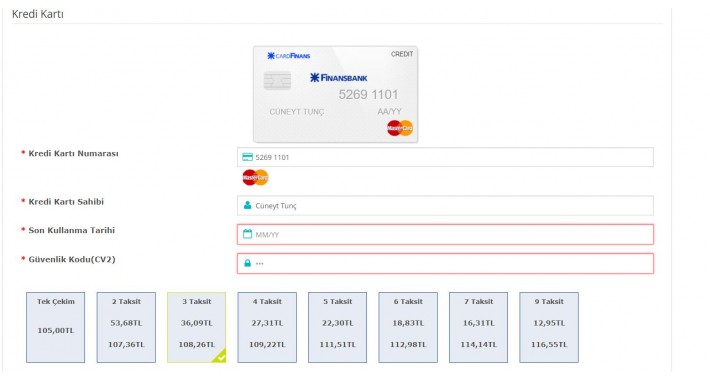This screenshot has width=710, height=380.
Task: Click the 18,83TL amount in 6 Taksit
Action: (408, 323)
